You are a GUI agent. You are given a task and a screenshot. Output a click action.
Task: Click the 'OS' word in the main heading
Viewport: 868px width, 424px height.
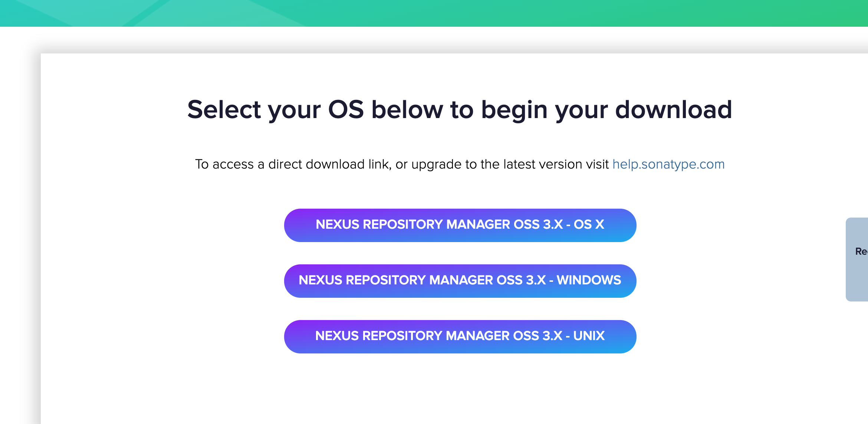(346, 110)
